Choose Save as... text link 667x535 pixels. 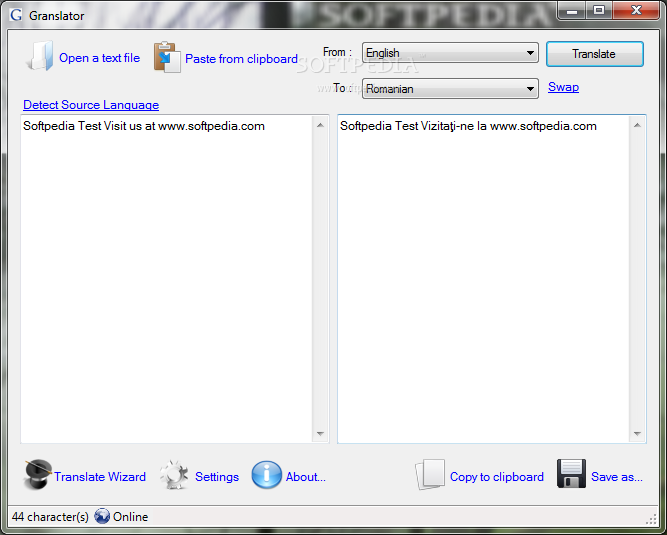pyautogui.click(x=617, y=477)
